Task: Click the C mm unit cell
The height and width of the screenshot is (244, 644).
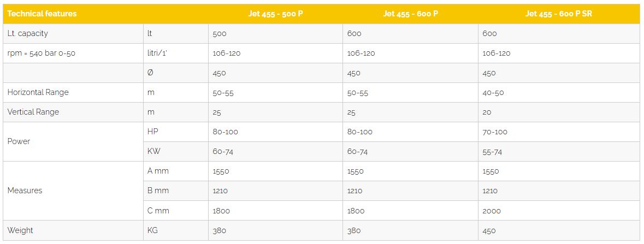Action: 158,210
